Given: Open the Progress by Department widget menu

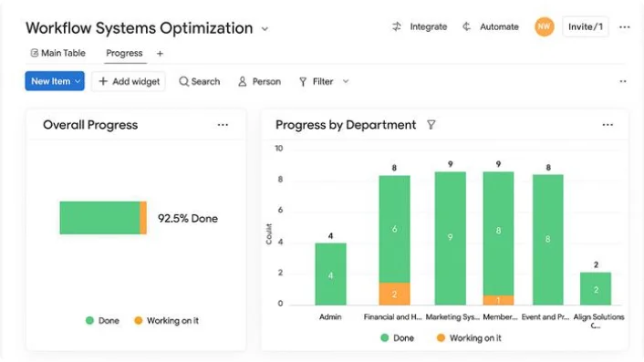Looking at the screenshot, I should [608, 125].
